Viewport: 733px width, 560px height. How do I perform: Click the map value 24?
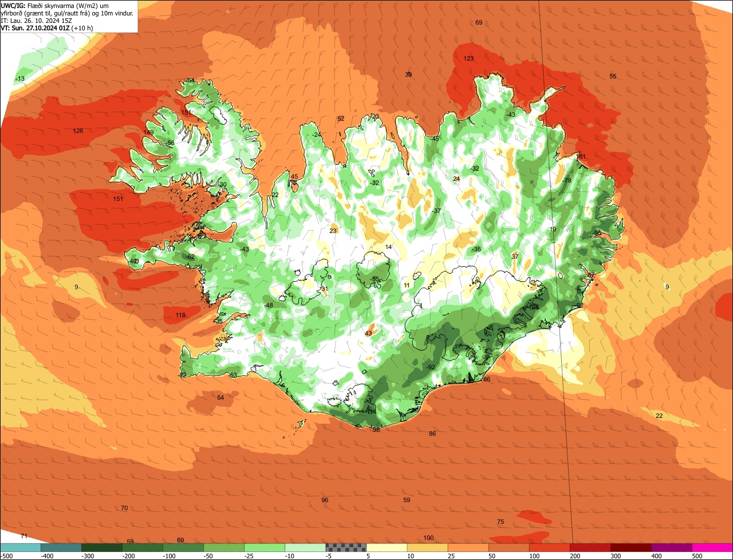click(x=456, y=179)
